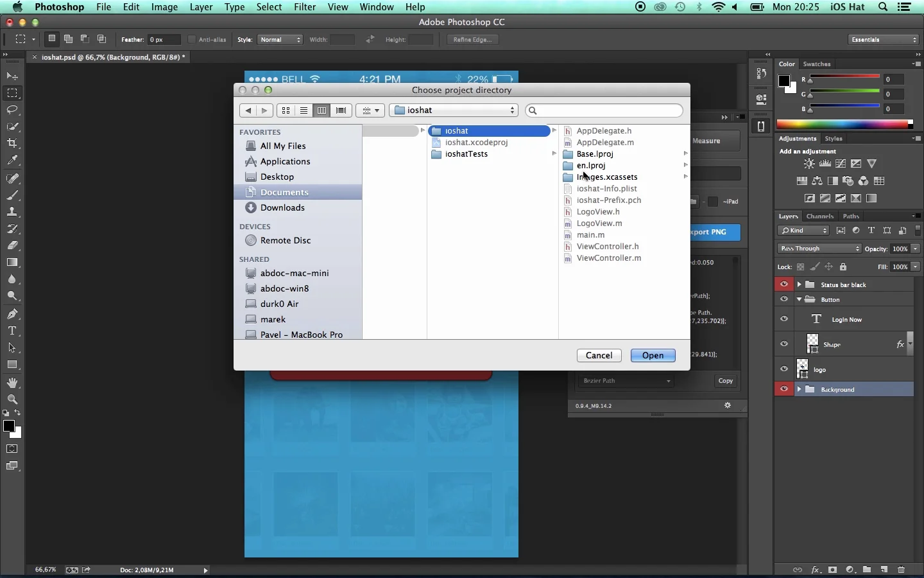
Task: Switch file dialog to list view
Action: pyautogui.click(x=304, y=110)
